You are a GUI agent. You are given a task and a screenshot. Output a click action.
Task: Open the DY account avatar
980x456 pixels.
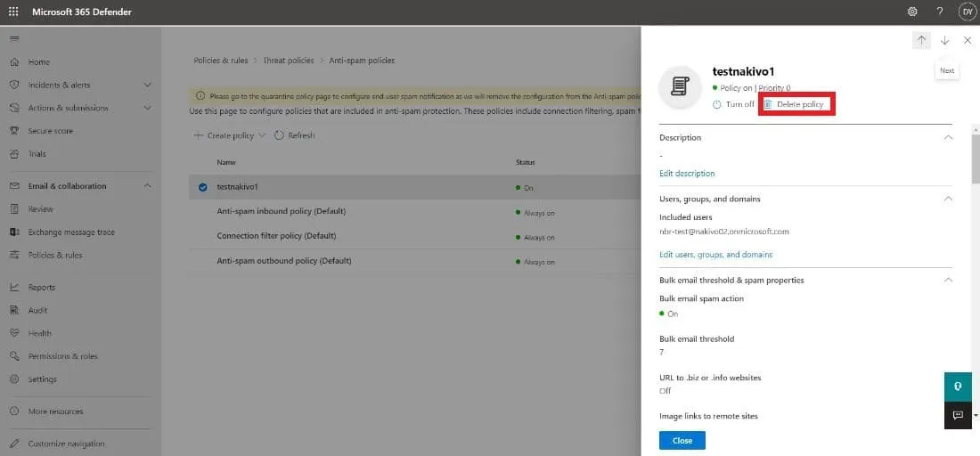[x=967, y=12]
